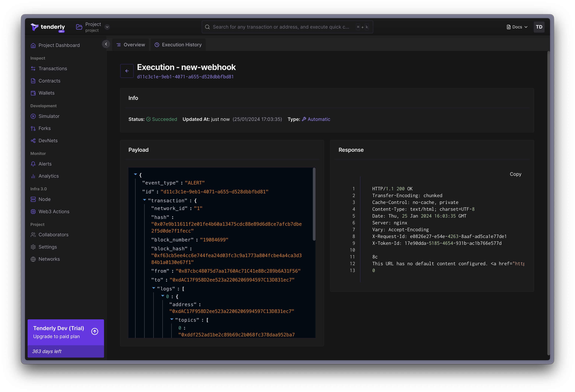Viewport: 575px width, 392px height.
Task: Open the TD user avatar menu
Action: tap(539, 27)
